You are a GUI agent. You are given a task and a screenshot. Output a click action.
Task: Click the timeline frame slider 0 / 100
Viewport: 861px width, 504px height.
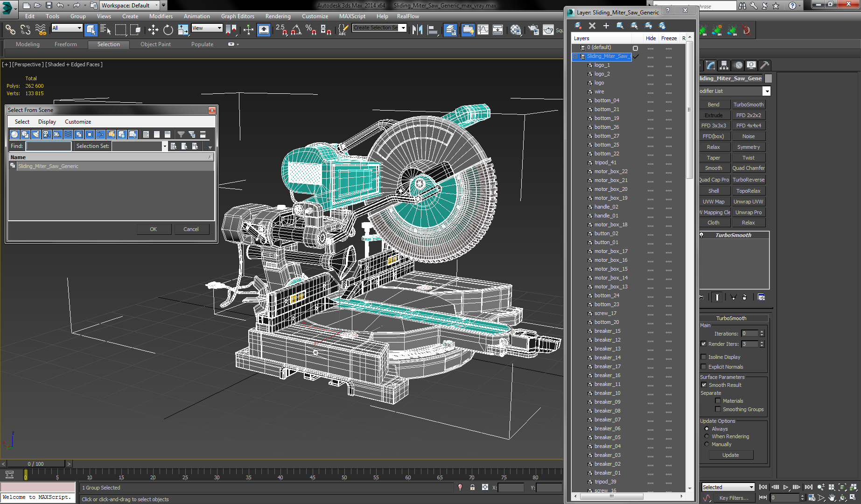click(x=35, y=464)
